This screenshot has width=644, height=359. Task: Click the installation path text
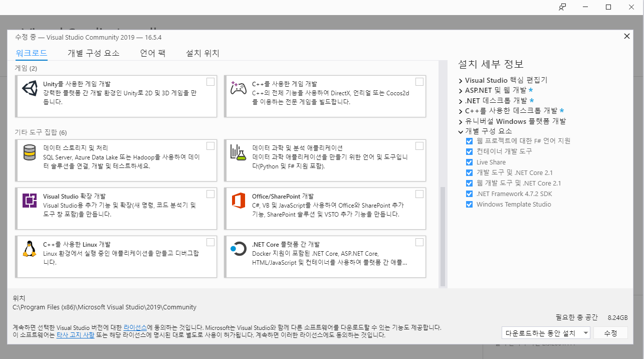[104, 307]
